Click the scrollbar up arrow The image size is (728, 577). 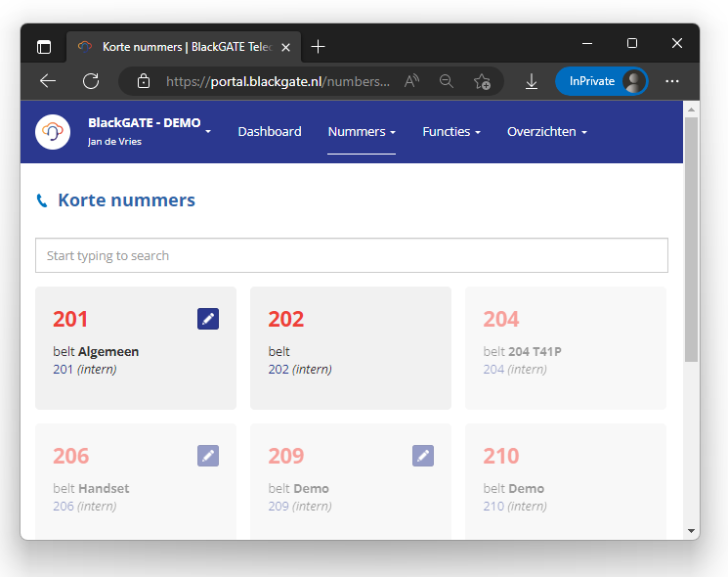click(x=691, y=110)
